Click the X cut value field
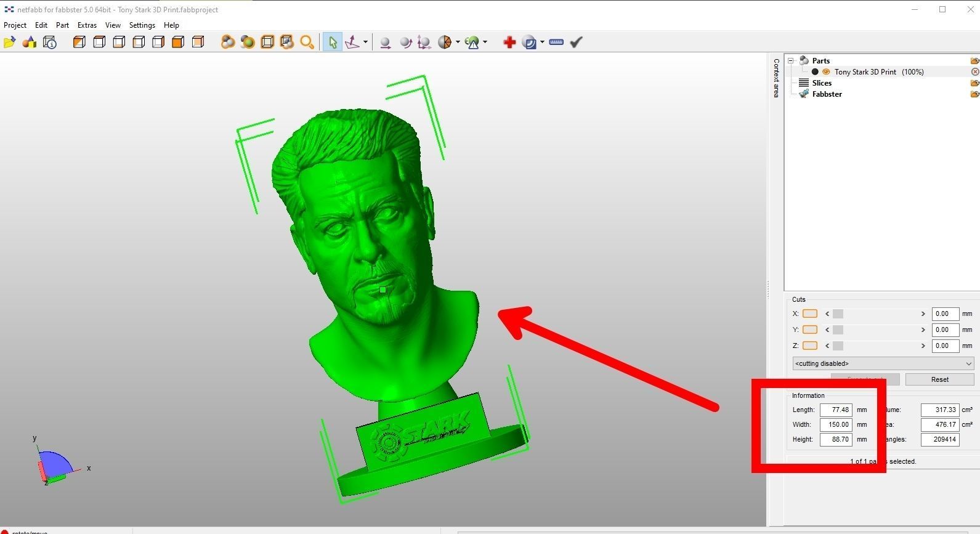Screen dimensions: 980x534 pyautogui.click(x=946, y=314)
